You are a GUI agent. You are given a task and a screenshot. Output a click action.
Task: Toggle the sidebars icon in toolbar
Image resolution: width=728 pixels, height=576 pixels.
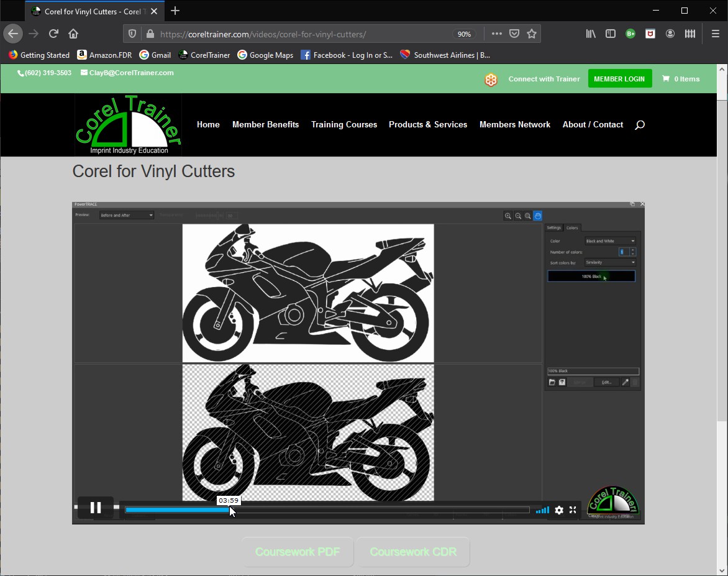click(x=611, y=34)
